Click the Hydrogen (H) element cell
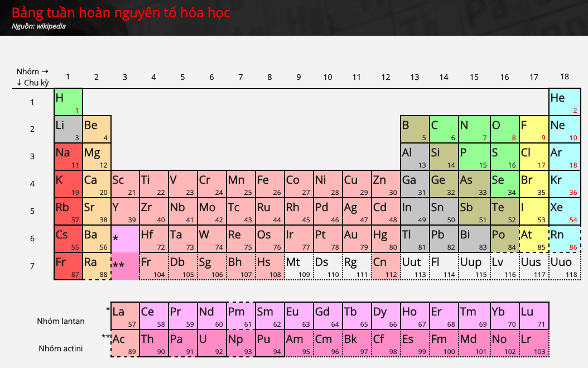The image size is (588, 368). pyautogui.click(x=69, y=102)
